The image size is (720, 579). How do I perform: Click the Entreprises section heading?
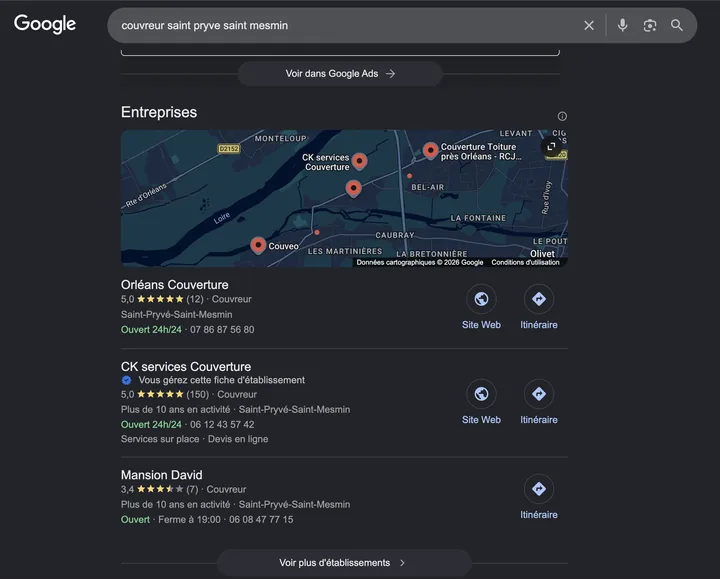(159, 112)
